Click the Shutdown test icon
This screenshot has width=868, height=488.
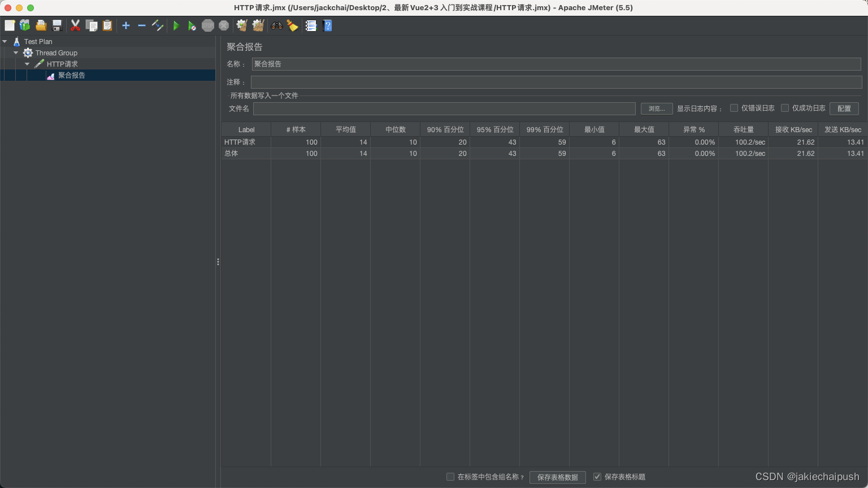[224, 25]
